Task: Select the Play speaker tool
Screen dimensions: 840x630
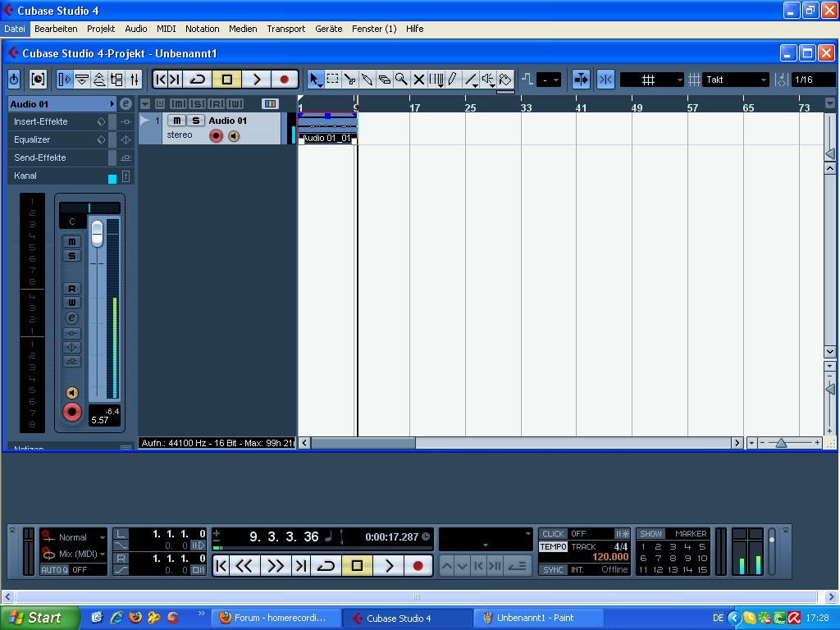Action: click(487, 80)
